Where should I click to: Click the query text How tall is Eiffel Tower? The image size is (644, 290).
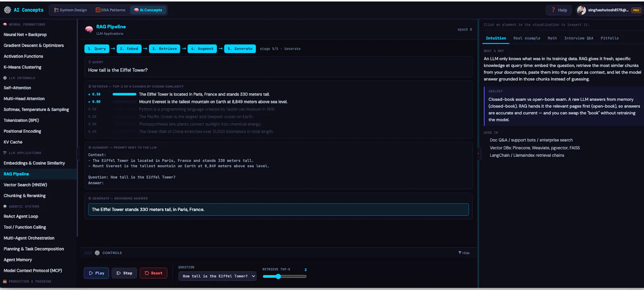click(118, 70)
